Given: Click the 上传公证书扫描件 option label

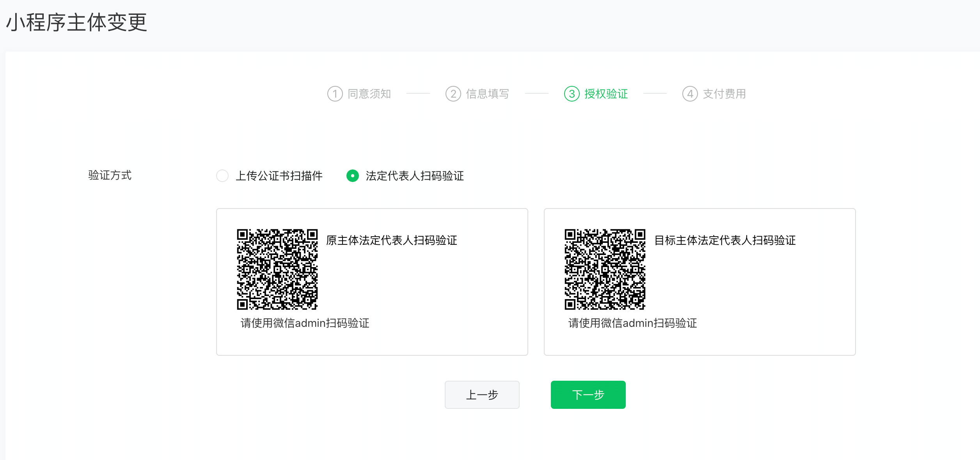Looking at the screenshot, I should tap(279, 176).
